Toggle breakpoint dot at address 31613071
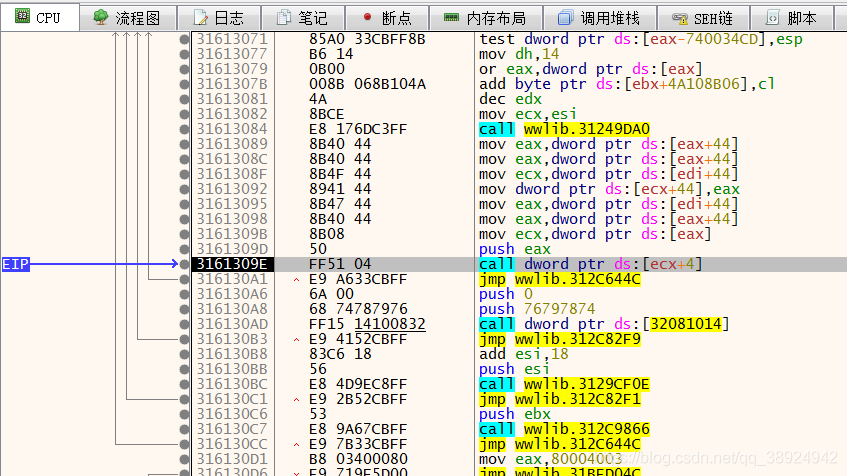The height and width of the screenshot is (476, 847). [184, 39]
